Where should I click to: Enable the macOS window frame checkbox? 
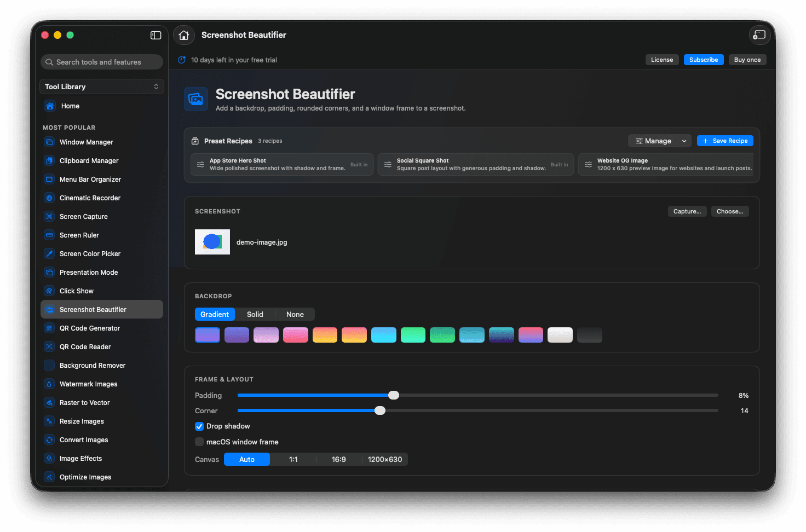pos(199,442)
